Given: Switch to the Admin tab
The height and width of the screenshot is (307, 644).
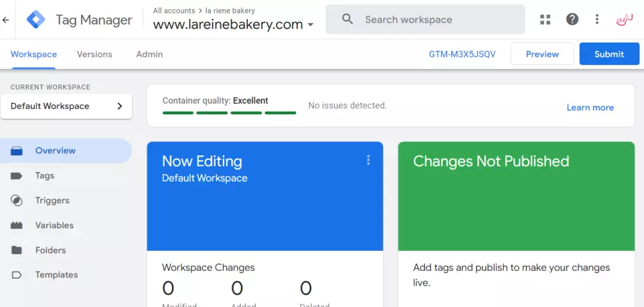Looking at the screenshot, I should (149, 54).
